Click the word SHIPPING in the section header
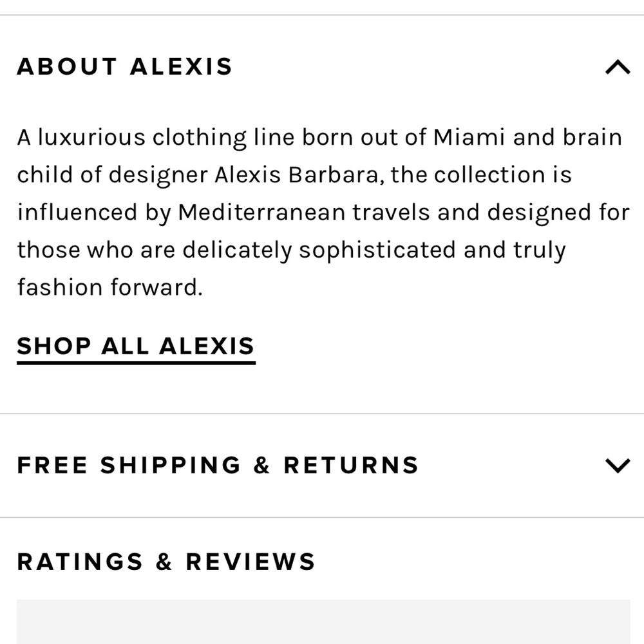The image size is (644, 644). tap(170, 466)
